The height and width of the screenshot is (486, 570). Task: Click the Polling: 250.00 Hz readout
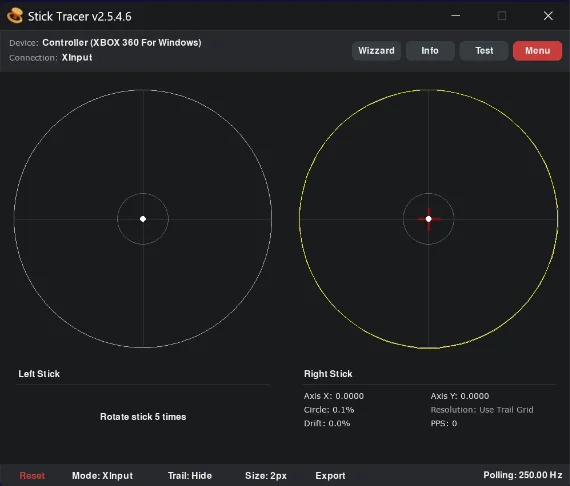[x=522, y=475]
